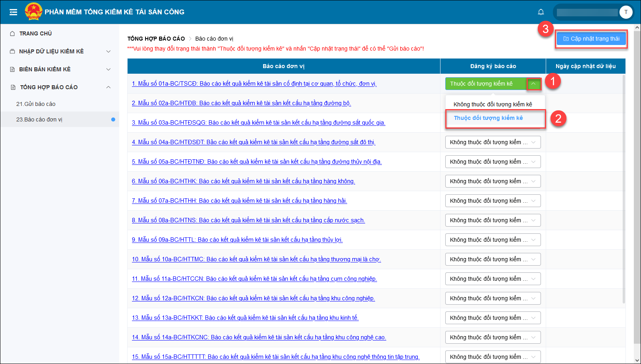This screenshot has width=641, height=364.
Task: Click the icon beside NHẬP DỮ LIỆU KIỂM KÊ
Action: click(x=12, y=51)
